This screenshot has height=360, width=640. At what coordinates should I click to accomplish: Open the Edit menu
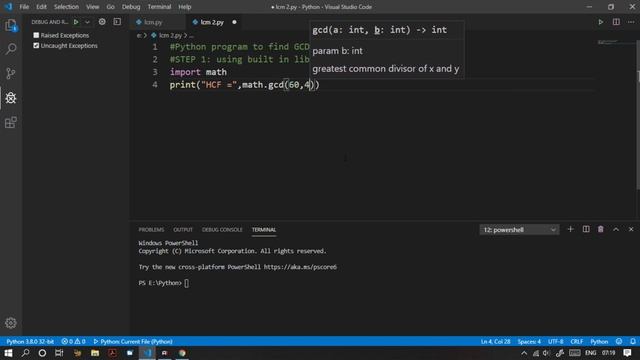click(x=41, y=7)
